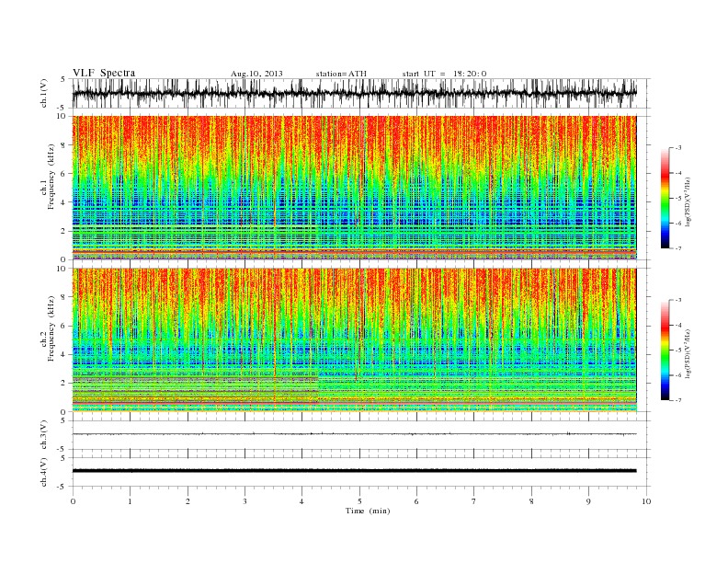Click time axis tick label "9"
Viewport: 728px width, 563px height.
click(x=588, y=501)
